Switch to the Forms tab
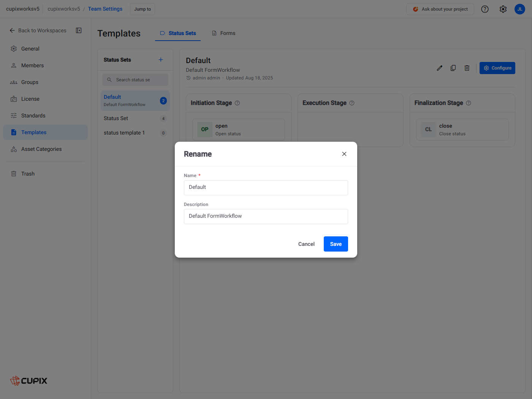 click(x=224, y=33)
